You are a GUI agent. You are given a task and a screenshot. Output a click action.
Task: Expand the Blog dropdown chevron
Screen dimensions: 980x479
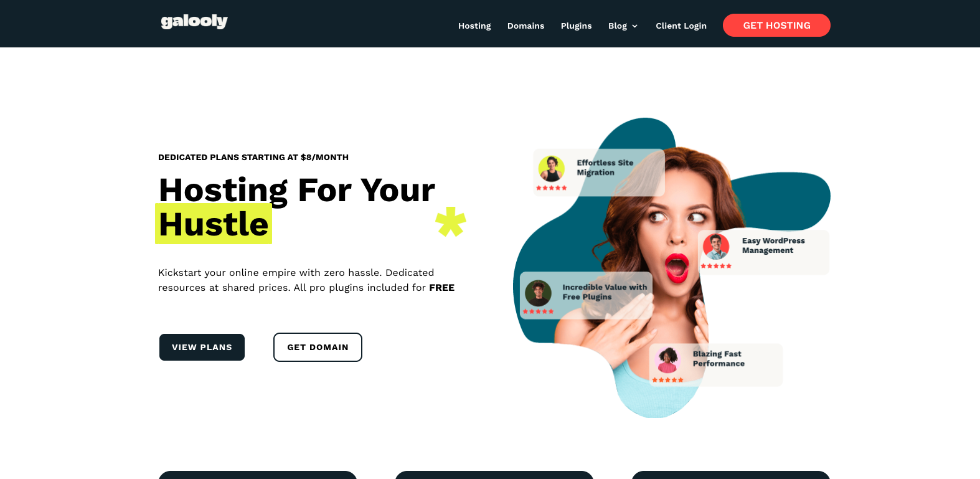(x=634, y=26)
